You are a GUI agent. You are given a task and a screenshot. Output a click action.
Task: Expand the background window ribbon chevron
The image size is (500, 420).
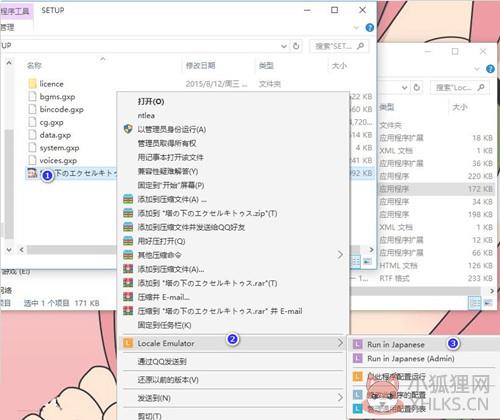coord(477,69)
